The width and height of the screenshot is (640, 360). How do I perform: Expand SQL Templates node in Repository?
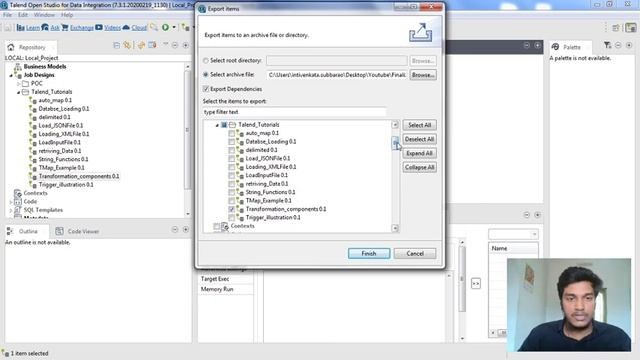click(11, 210)
